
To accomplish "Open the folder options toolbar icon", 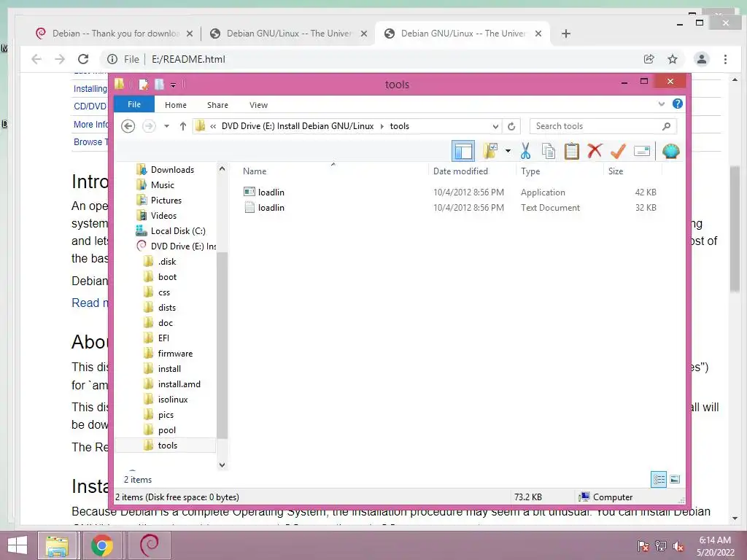I will pyautogui.click(x=490, y=152).
